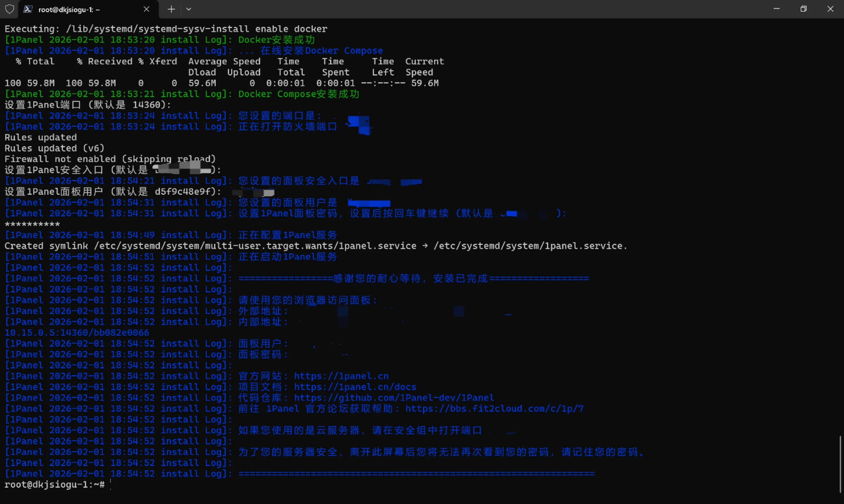
Task: Select the root@dkjsiogu-1 terminal tab
Action: tap(88, 9)
